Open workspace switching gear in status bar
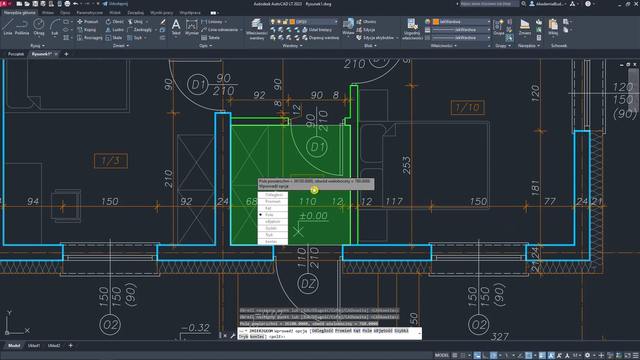 (x=587, y=356)
